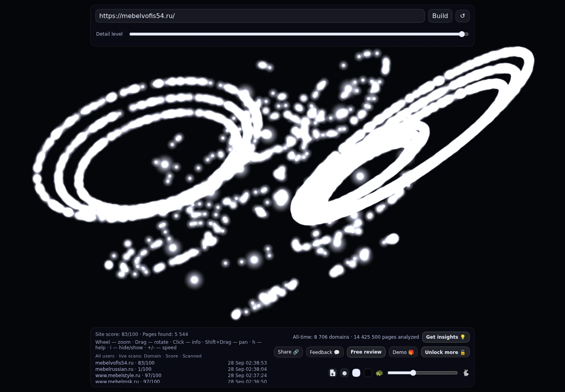Open the Feedback button
The height and width of the screenshot is (392, 565).
coord(324,352)
